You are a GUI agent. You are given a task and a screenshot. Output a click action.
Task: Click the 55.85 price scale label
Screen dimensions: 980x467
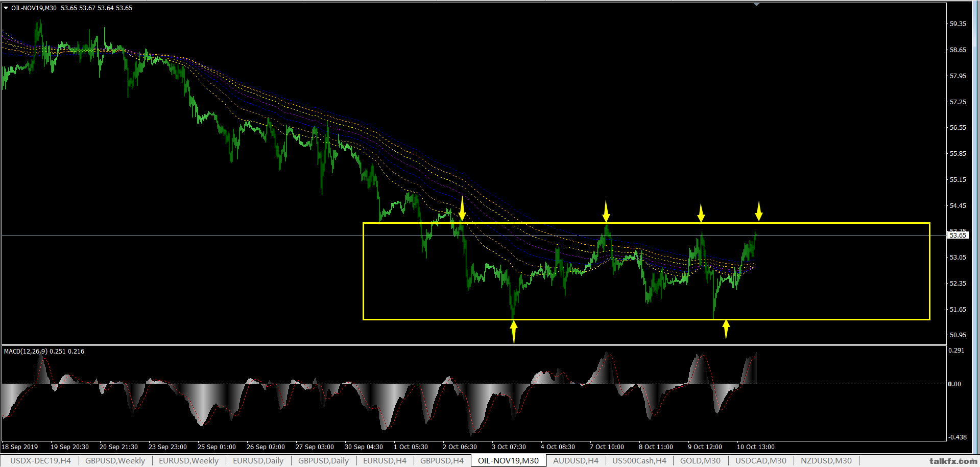[x=958, y=154]
